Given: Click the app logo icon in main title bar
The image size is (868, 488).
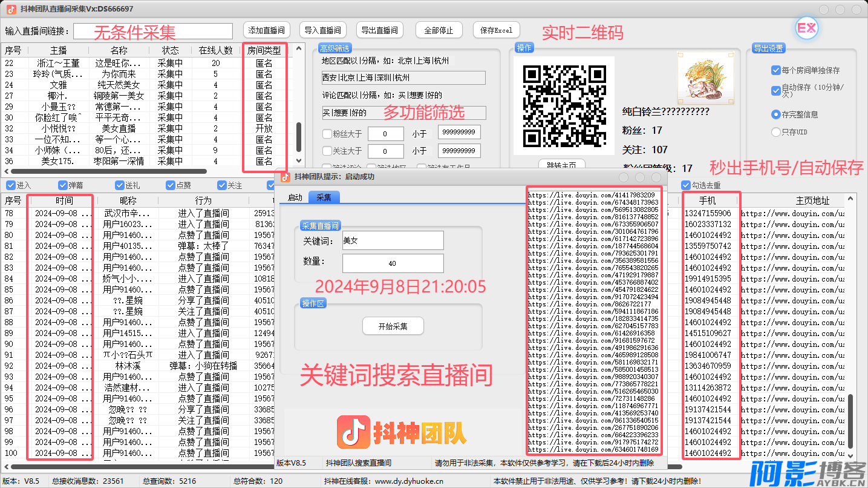Looking at the screenshot, I should coord(11,9).
